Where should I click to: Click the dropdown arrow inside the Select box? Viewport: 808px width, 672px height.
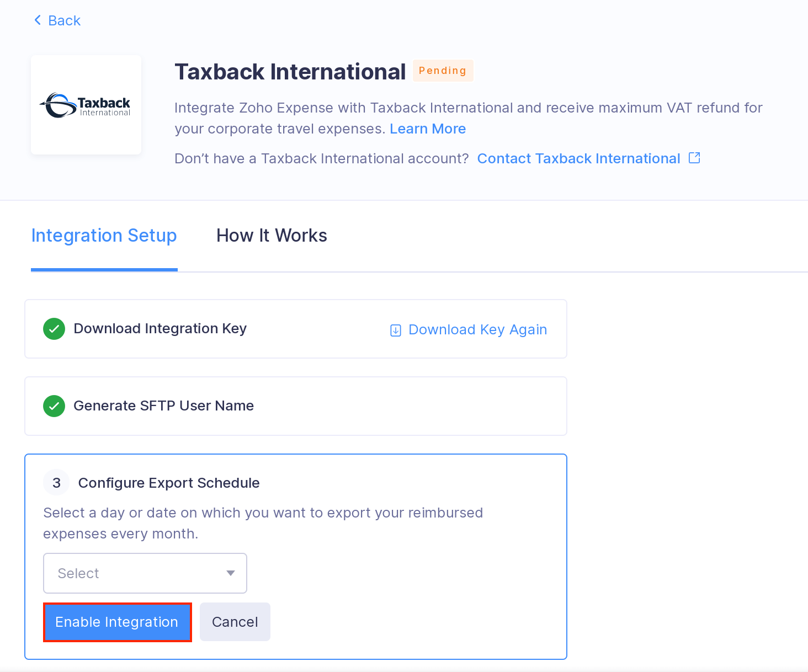pyautogui.click(x=230, y=573)
